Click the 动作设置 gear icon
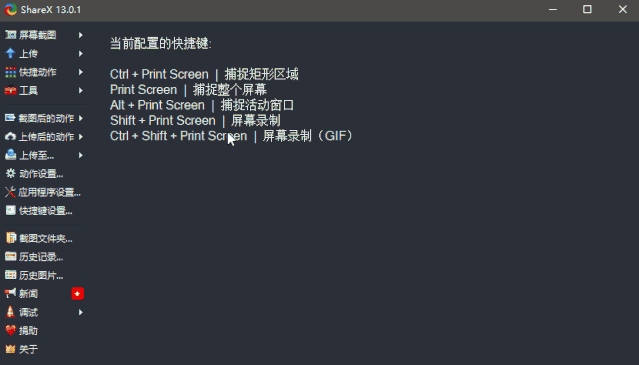This screenshot has width=639, height=365. tap(11, 174)
